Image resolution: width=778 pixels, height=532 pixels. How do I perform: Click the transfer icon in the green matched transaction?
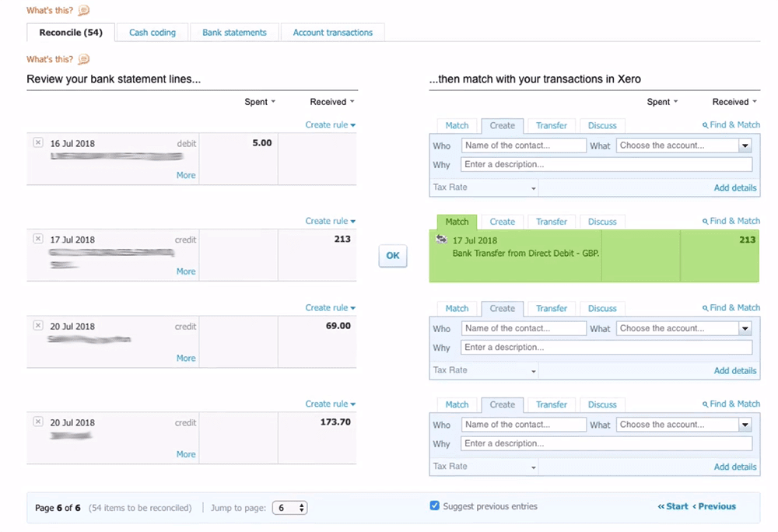coord(441,239)
